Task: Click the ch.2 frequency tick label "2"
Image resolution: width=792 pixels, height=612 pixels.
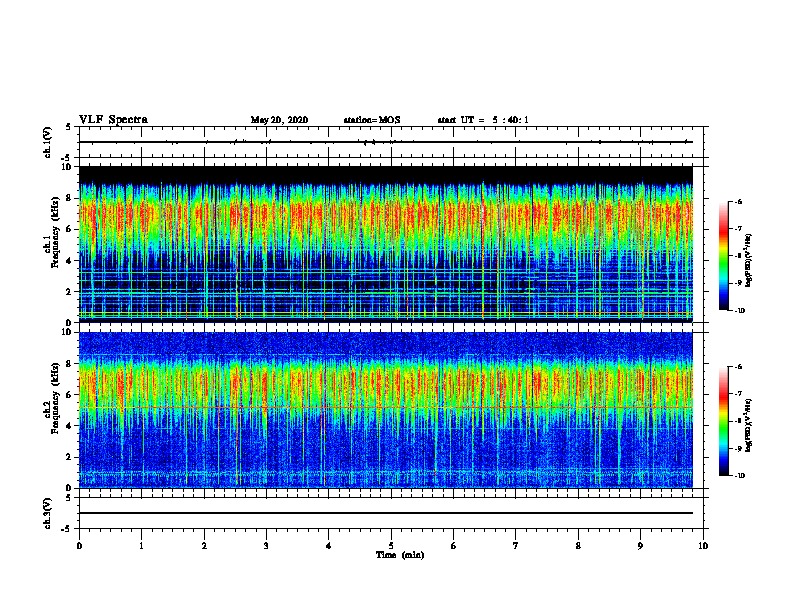Action: (x=70, y=457)
